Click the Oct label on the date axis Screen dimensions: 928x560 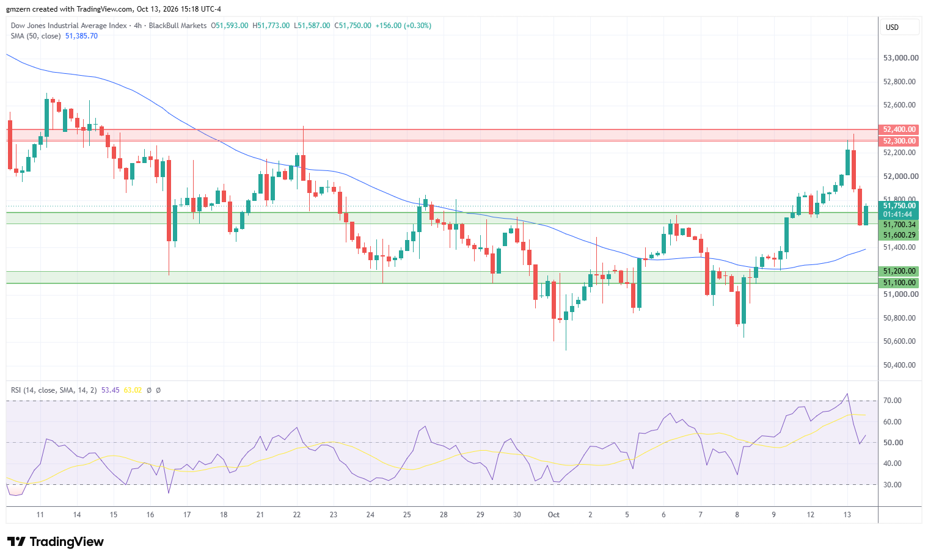[x=554, y=515]
